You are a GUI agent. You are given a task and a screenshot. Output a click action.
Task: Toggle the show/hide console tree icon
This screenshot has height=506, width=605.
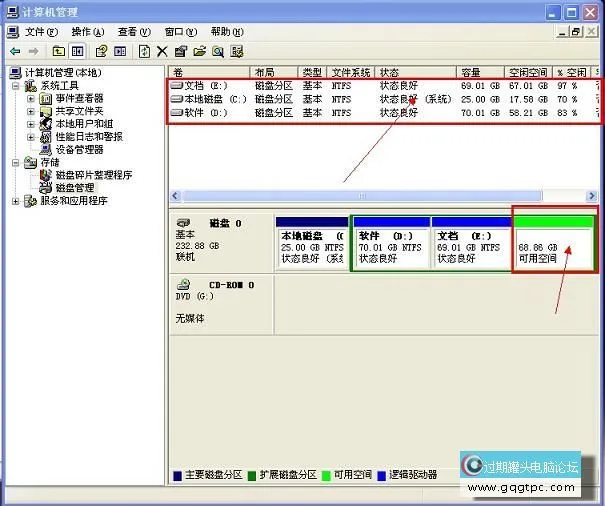click(x=78, y=51)
